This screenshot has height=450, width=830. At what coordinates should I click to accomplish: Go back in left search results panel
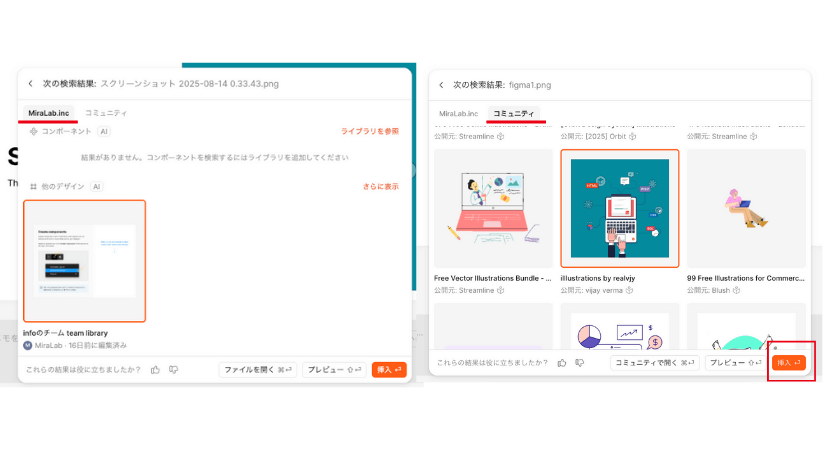coord(31,84)
